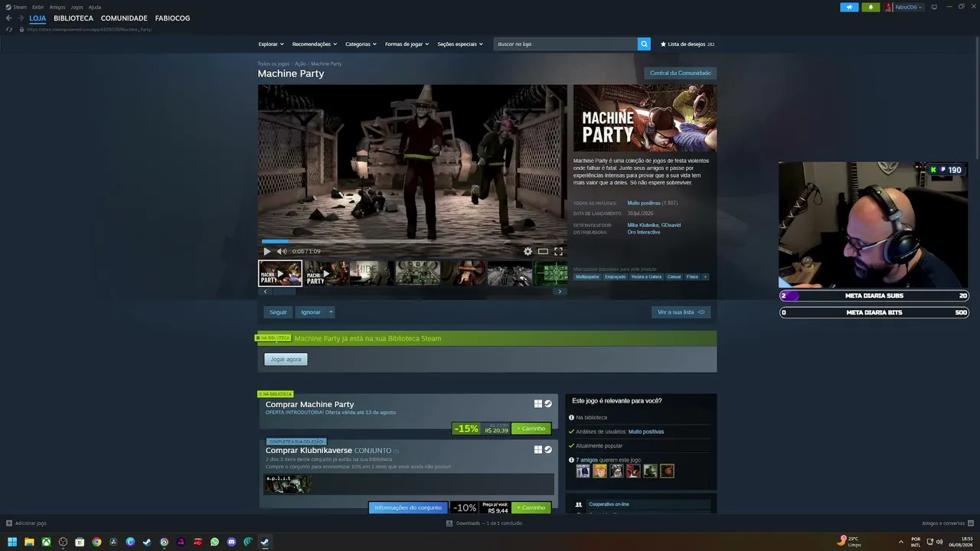Open the Ajuda menu
Viewport: 980px width, 551px height.
pyautogui.click(x=95, y=7)
